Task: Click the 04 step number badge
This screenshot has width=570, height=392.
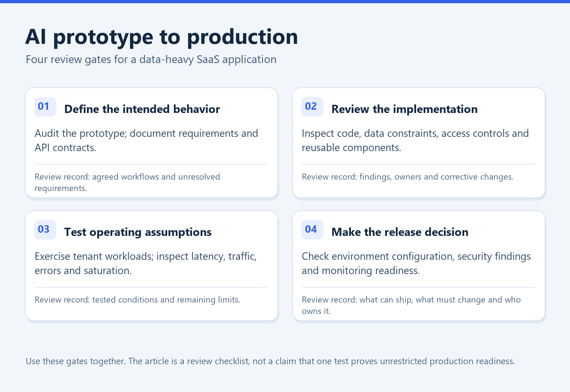Action: point(312,229)
